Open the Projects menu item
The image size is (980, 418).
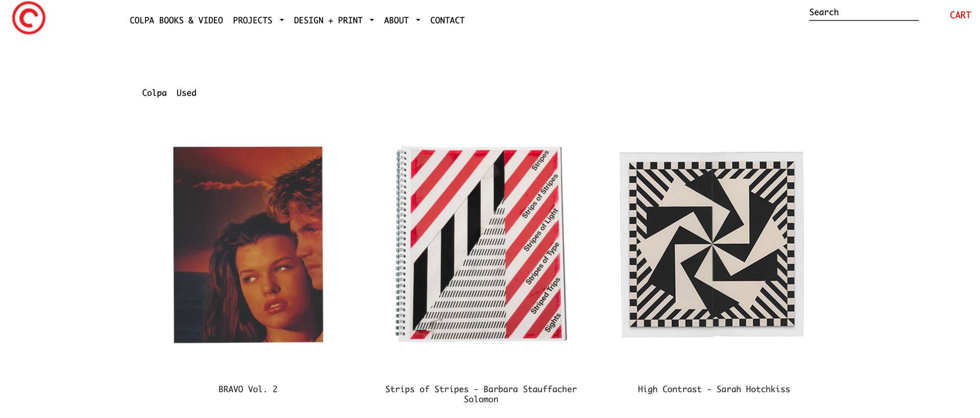253,20
